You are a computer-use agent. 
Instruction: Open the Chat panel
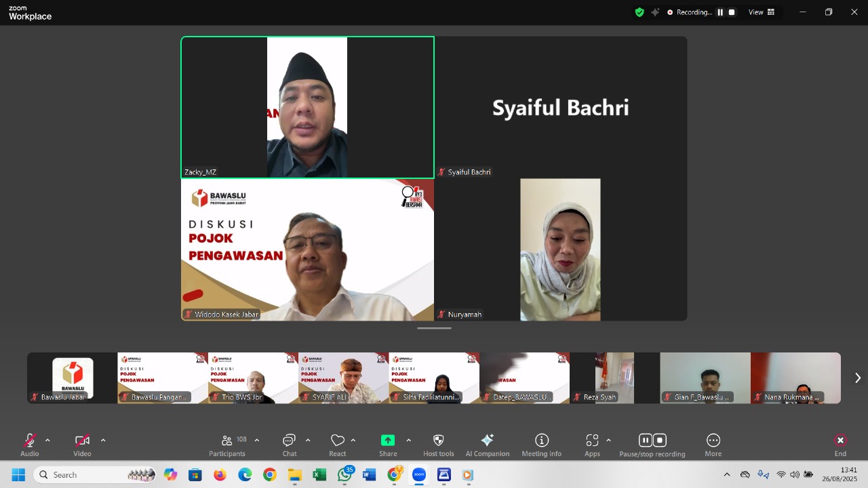coord(289,444)
